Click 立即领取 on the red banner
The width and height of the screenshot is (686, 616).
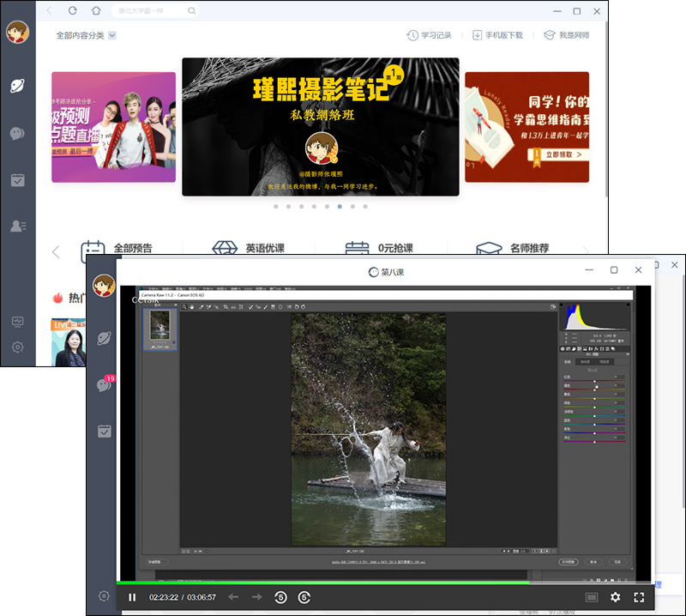tap(558, 154)
